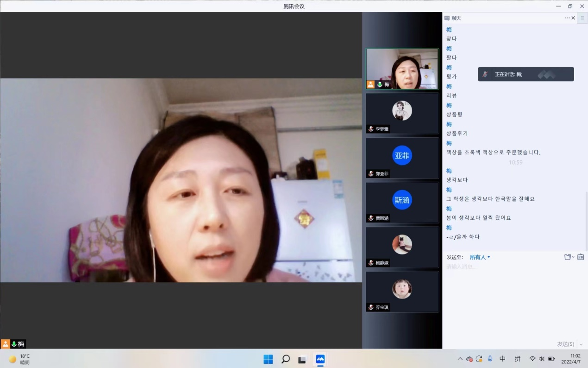Click the chat bubble icon beside 聊天
The height and width of the screenshot is (368, 588).
(447, 18)
